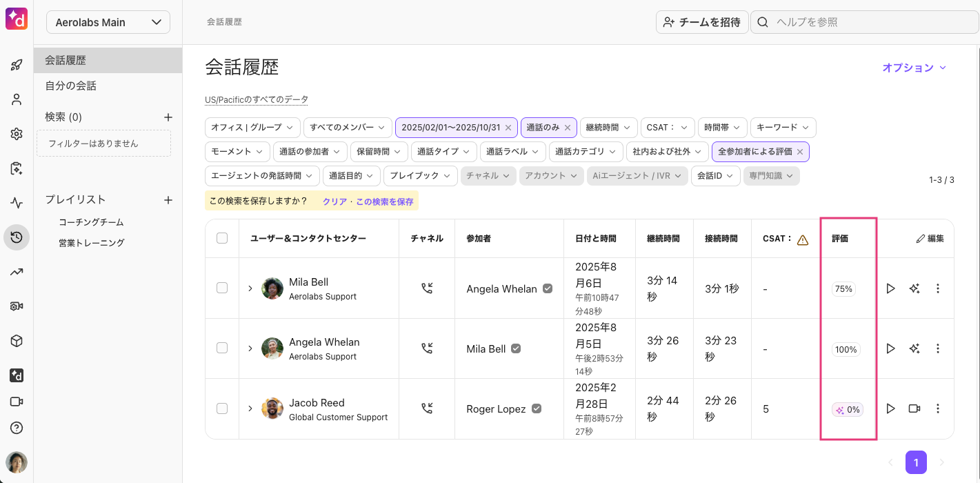
Task: Open the キーワード filter dropdown
Action: (x=783, y=128)
